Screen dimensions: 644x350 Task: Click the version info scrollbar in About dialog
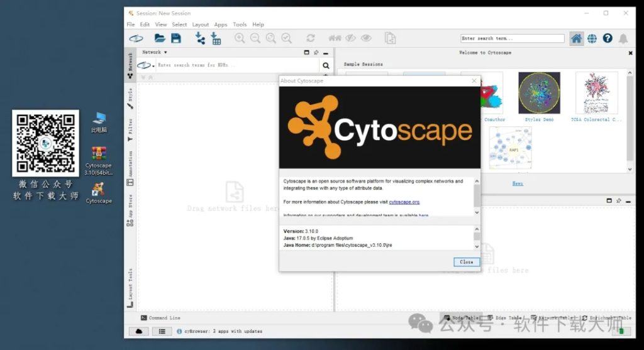click(477, 238)
